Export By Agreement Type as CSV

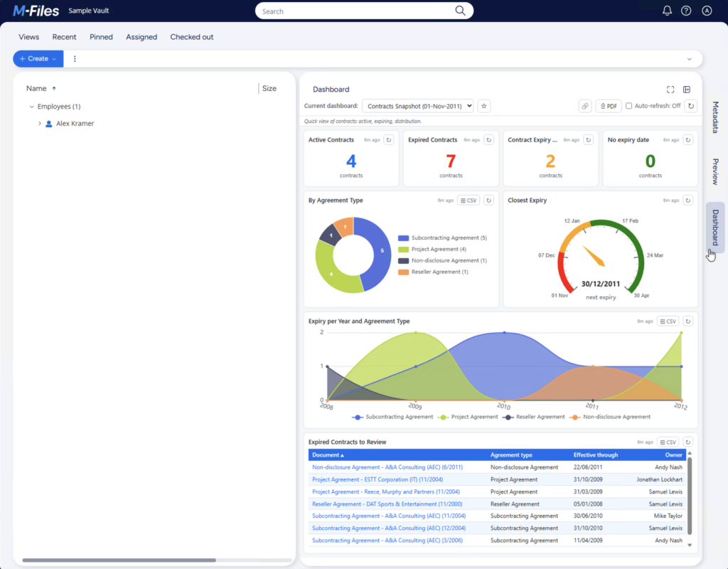coord(468,200)
